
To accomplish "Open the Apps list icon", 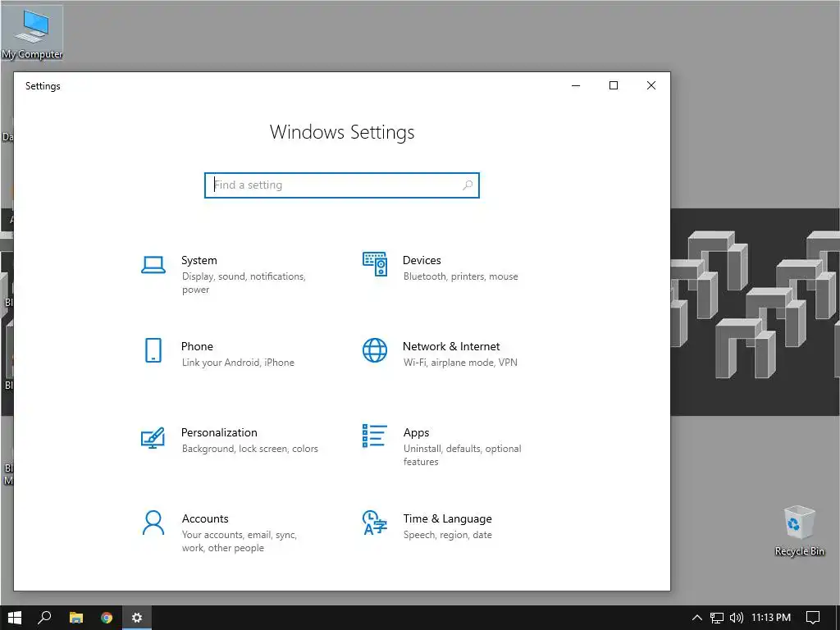I will [374, 436].
